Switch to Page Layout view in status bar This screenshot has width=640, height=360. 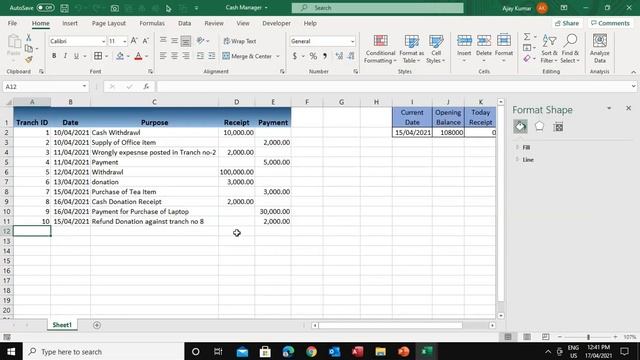[x=527, y=337]
